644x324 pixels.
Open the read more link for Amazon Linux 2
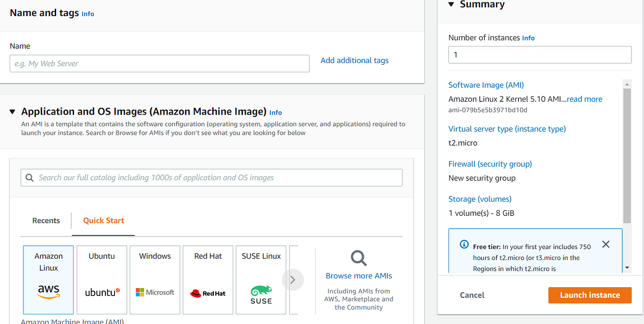(x=584, y=98)
